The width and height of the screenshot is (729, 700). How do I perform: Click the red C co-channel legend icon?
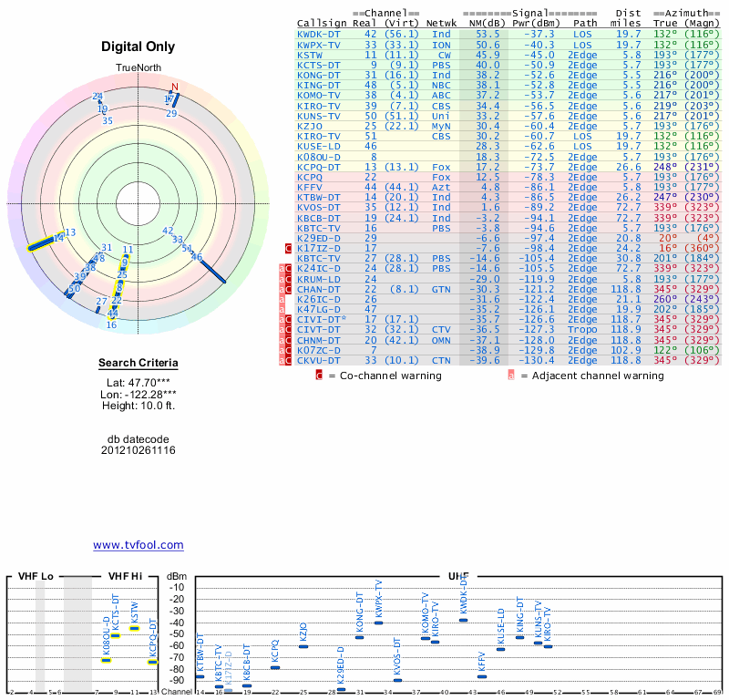click(x=319, y=375)
